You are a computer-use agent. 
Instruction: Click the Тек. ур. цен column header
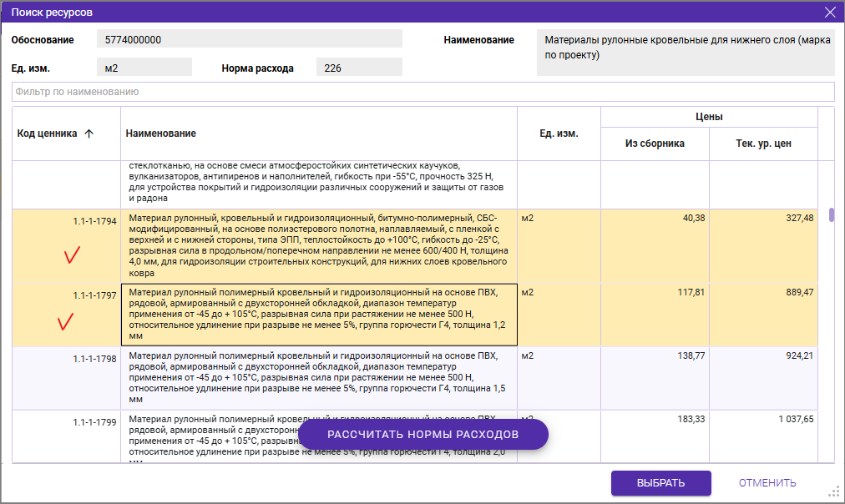click(762, 144)
